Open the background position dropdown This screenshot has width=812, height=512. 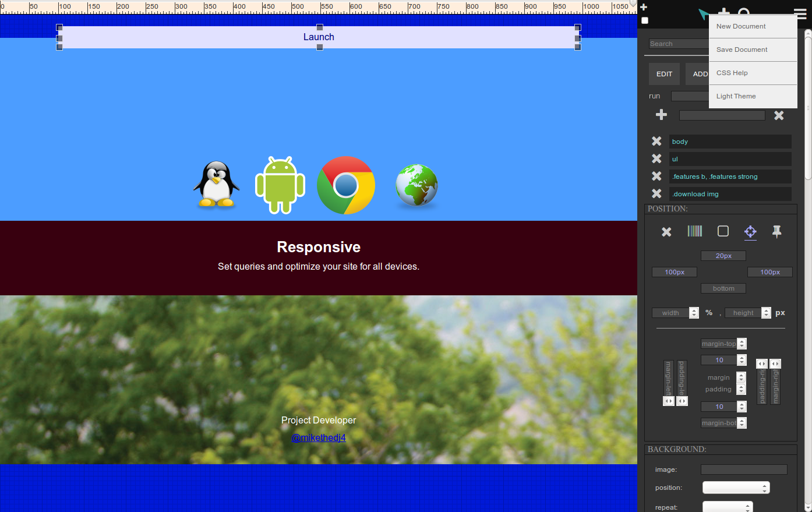tap(736, 488)
